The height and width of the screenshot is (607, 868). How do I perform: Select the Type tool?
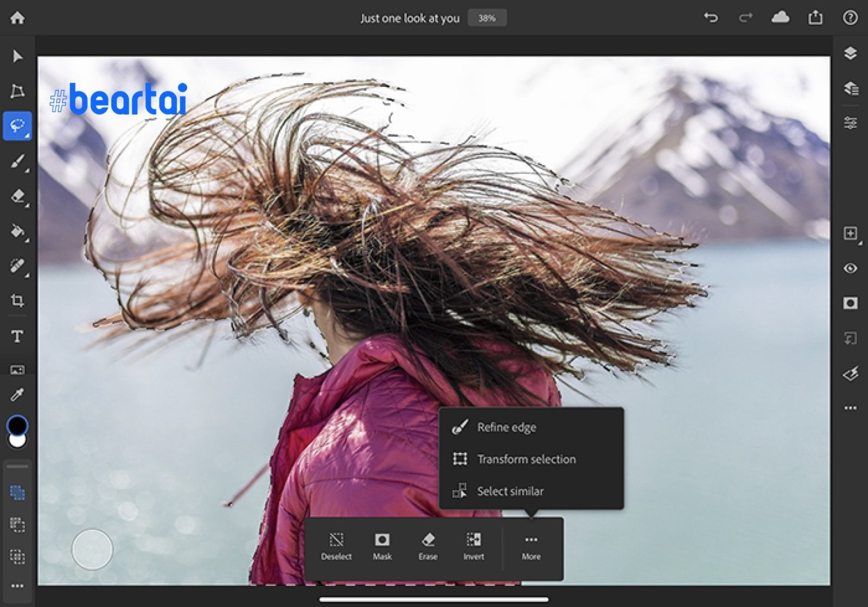(x=17, y=337)
